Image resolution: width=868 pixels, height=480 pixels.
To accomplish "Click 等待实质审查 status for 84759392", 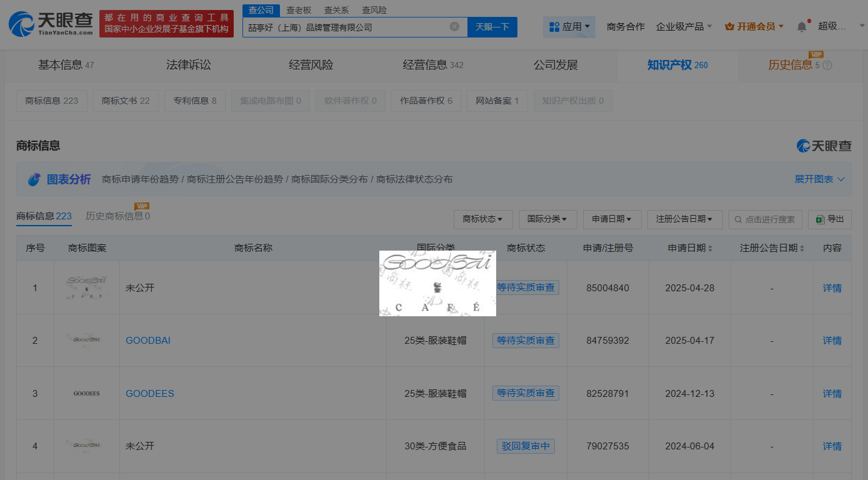I will coord(526,341).
